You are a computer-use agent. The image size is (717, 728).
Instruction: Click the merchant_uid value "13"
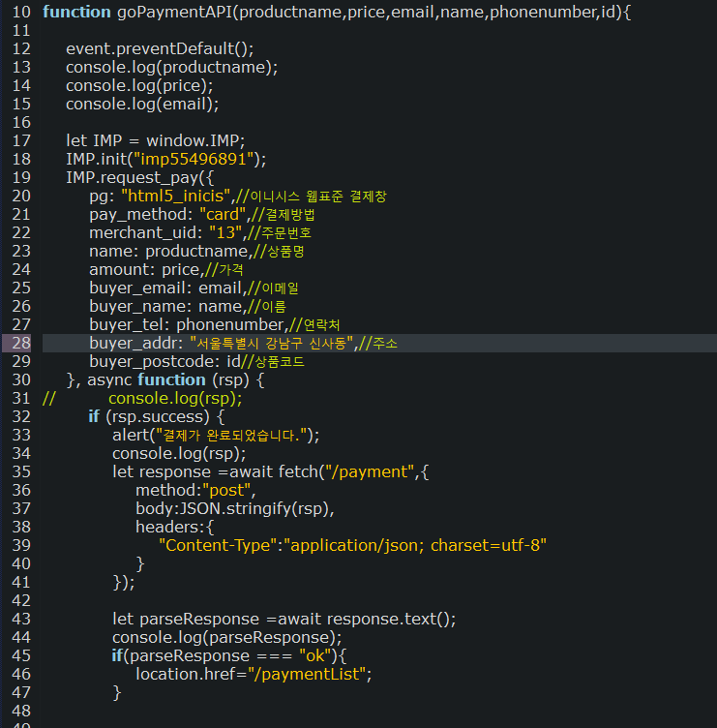(225, 232)
